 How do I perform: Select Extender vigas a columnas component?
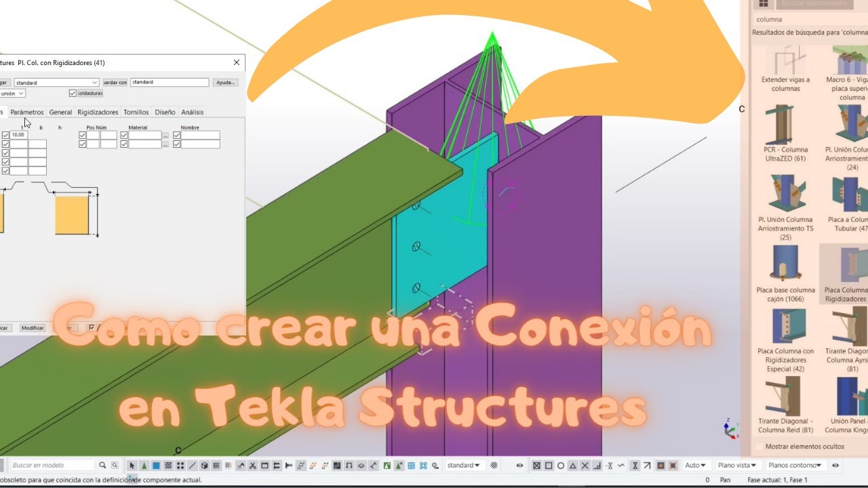[x=785, y=69]
